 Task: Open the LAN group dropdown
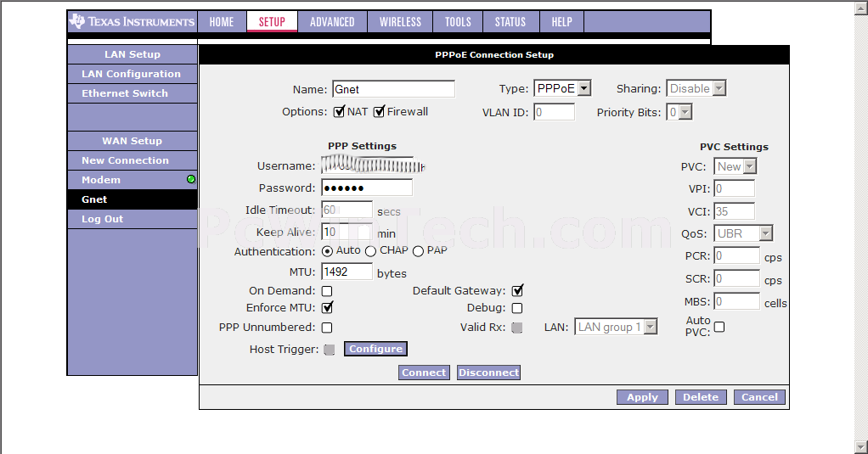coord(616,327)
